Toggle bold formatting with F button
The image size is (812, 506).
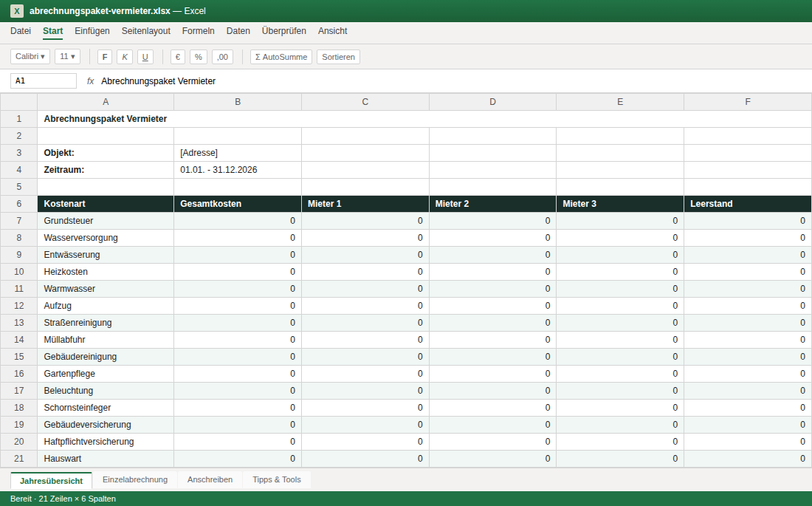pyautogui.click(x=105, y=57)
